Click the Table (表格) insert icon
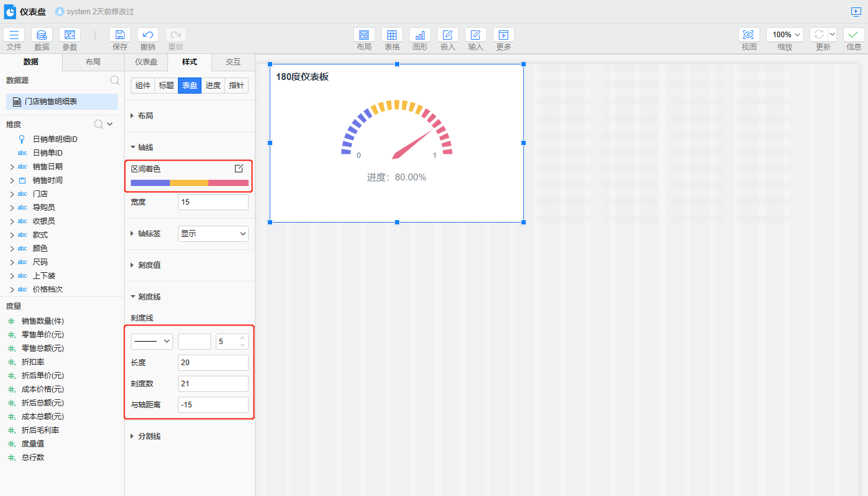This screenshot has width=868, height=496. [x=392, y=35]
